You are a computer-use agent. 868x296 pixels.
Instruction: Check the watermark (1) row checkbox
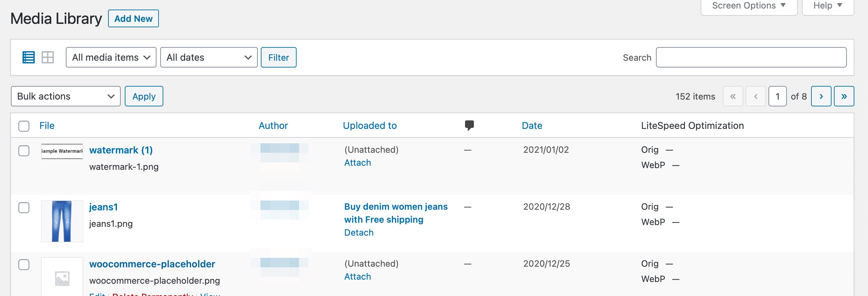coord(24,150)
